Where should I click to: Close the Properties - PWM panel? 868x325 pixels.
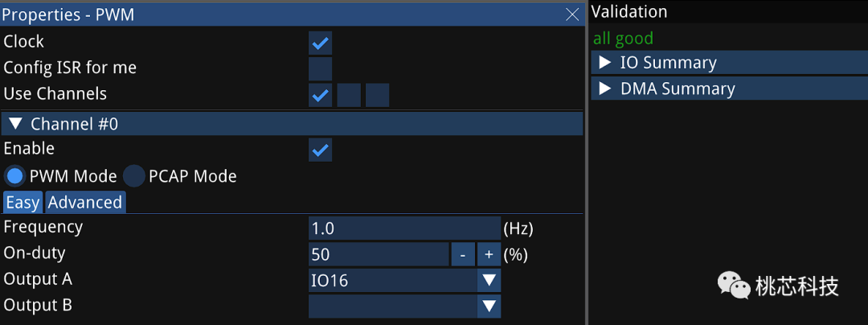click(572, 15)
